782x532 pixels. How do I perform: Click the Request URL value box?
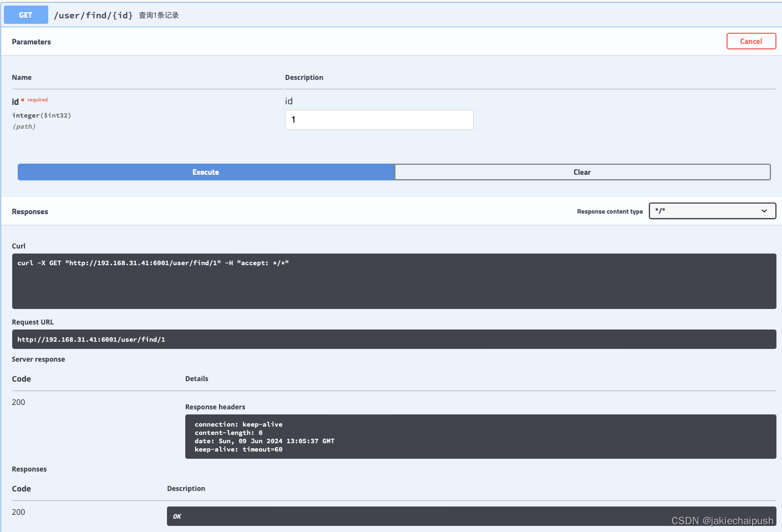click(394, 340)
